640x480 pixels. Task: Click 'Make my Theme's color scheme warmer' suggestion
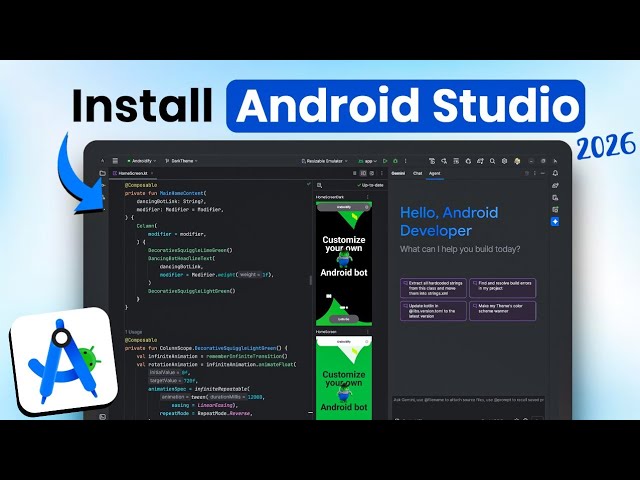(502, 311)
